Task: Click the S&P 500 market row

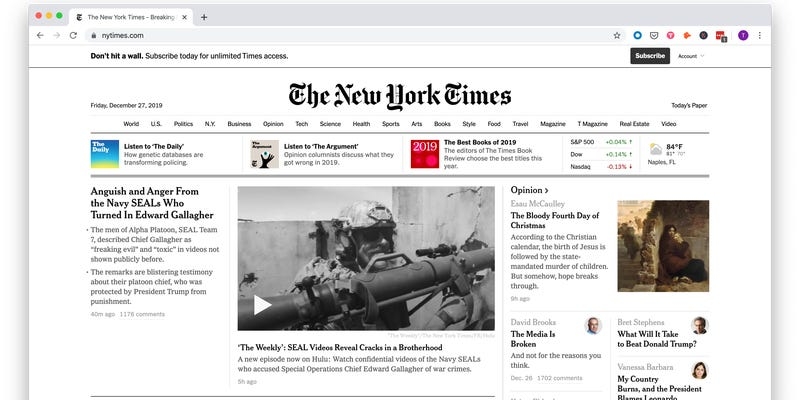Action: pos(601,142)
